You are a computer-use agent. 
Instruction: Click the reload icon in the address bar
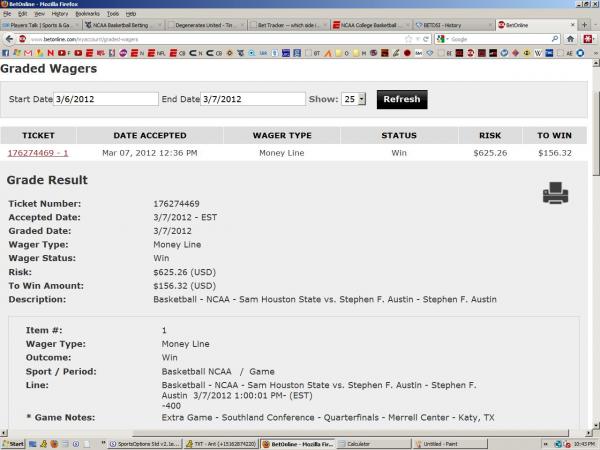(x=423, y=38)
